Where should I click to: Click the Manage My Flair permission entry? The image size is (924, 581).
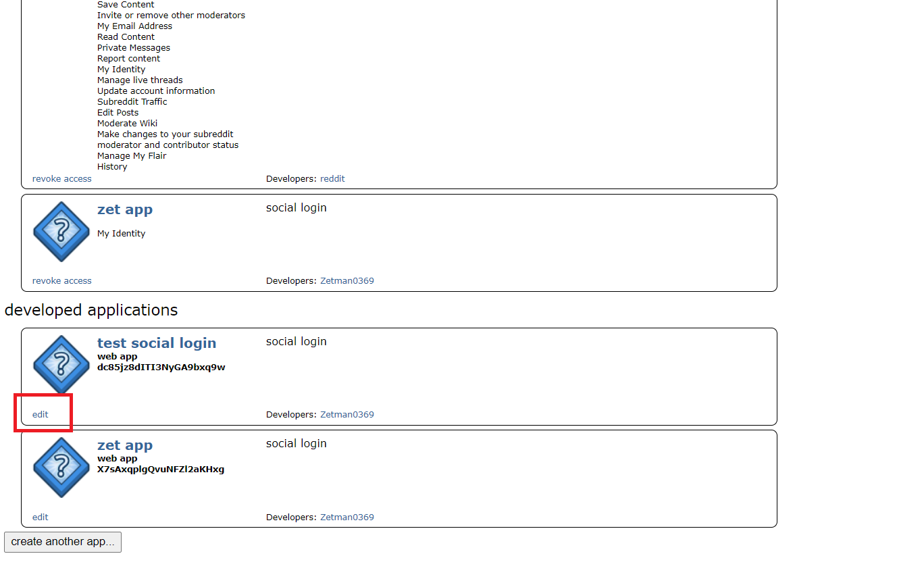coord(132,156)
